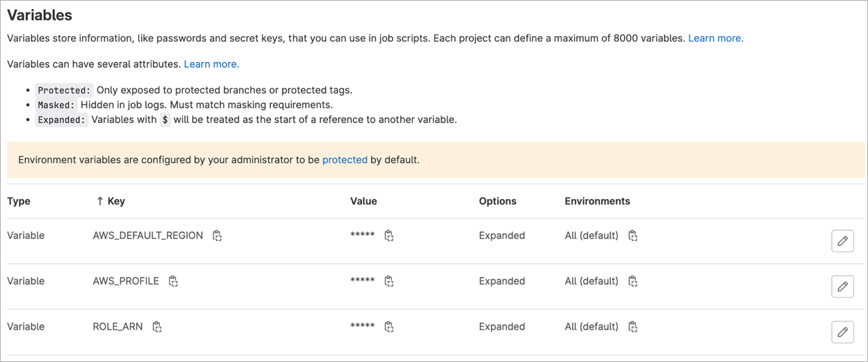
Task: Open Learn more about variable limits
Action: 715,38
